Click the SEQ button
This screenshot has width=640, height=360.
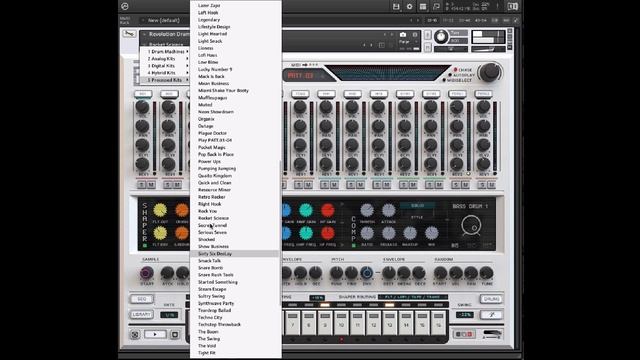142,299
